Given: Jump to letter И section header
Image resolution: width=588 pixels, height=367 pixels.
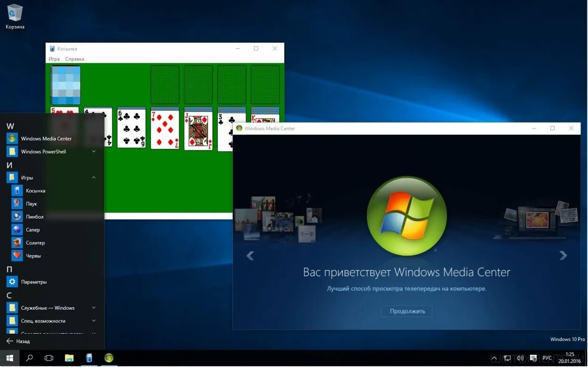Looking at the screenshot, I should 9,165.
